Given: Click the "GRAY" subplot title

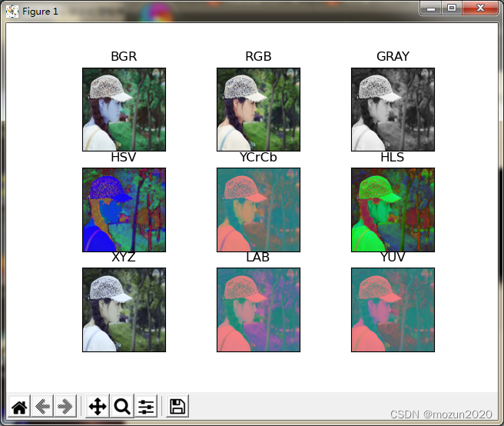Looking at the screenshot, I should click(393, 56).
